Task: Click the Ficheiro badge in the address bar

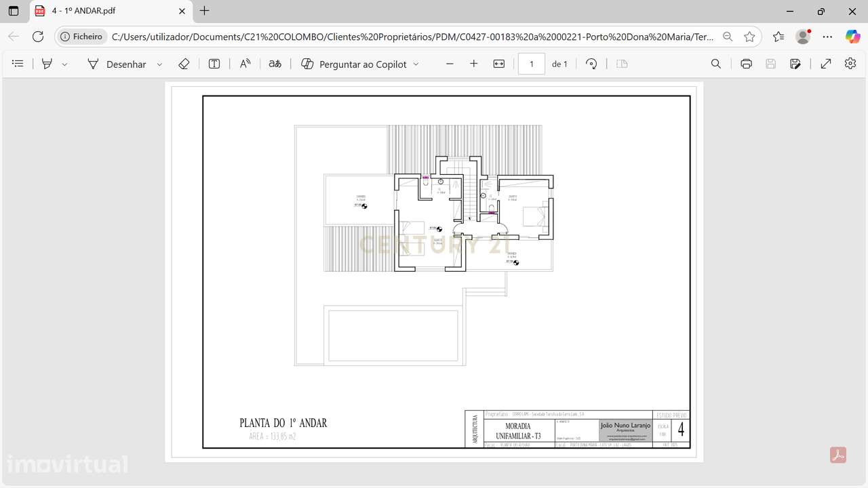Action: point(81,37)
